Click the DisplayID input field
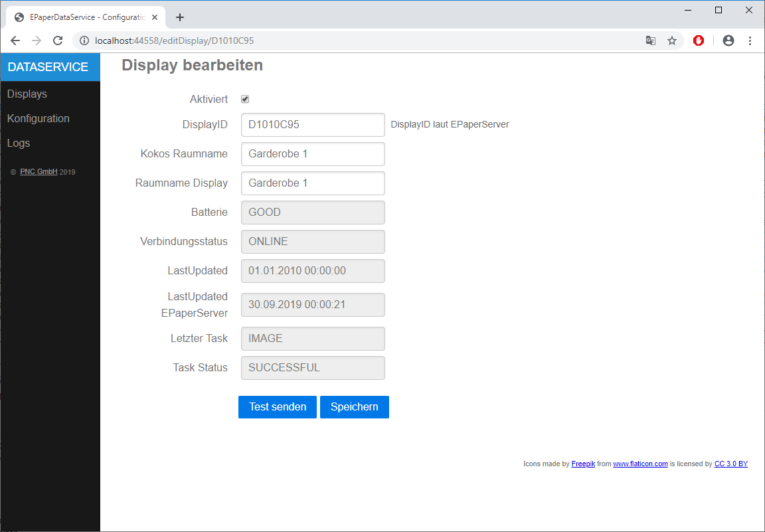The image size is (765, 532). pos(313,125)
